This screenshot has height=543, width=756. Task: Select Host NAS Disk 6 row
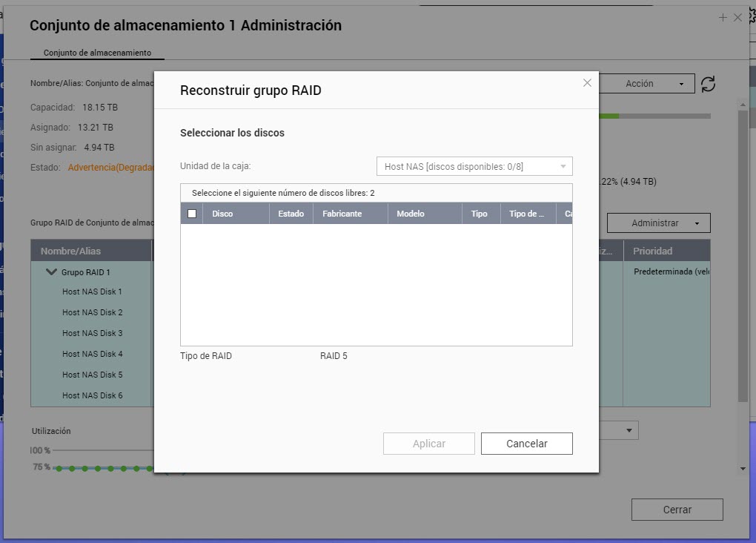tap(92, 395)
